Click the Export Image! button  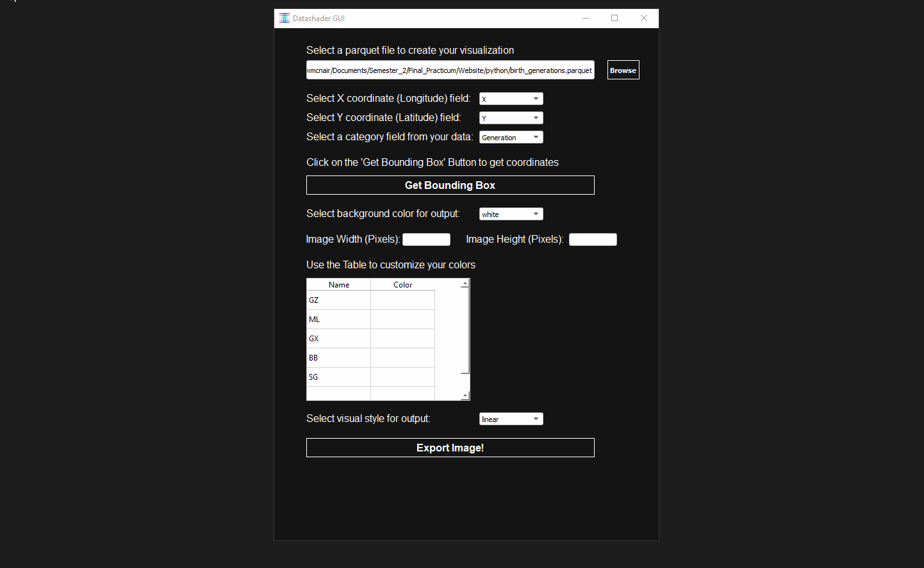[450, 448]
